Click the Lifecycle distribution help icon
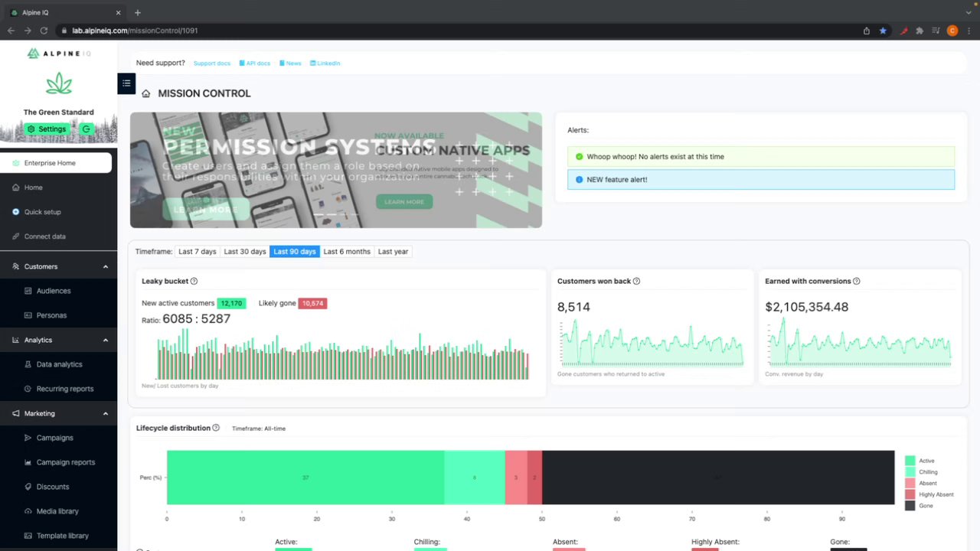Screen dimensions: 980x551 coord(216,428)
